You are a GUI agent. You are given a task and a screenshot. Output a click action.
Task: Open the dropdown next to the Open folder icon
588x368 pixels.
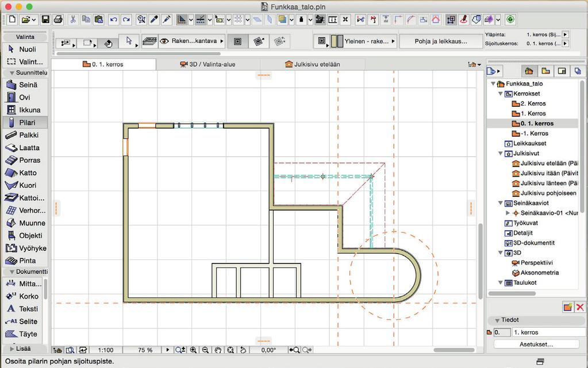click(34, 20)
